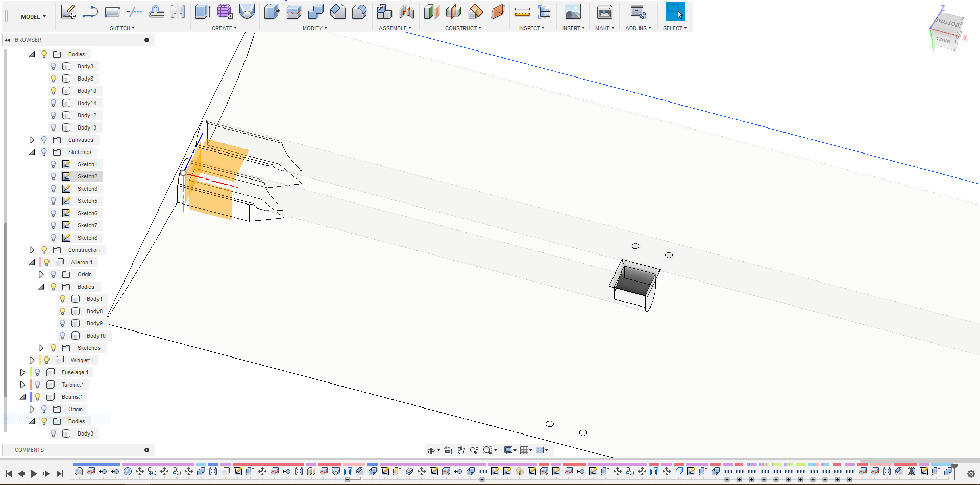Open the Create Form tool

[x=225, y=12]
